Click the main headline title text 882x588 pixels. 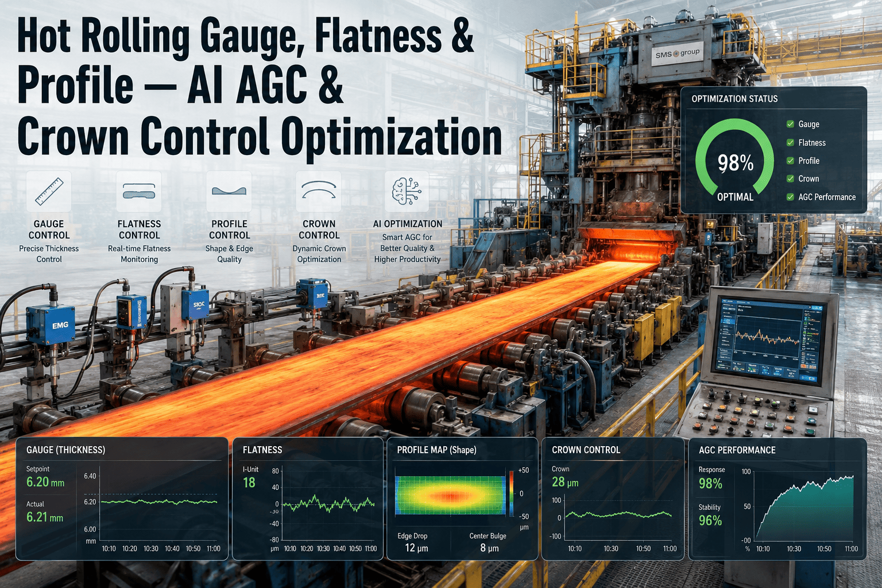(x=259, y=87)
